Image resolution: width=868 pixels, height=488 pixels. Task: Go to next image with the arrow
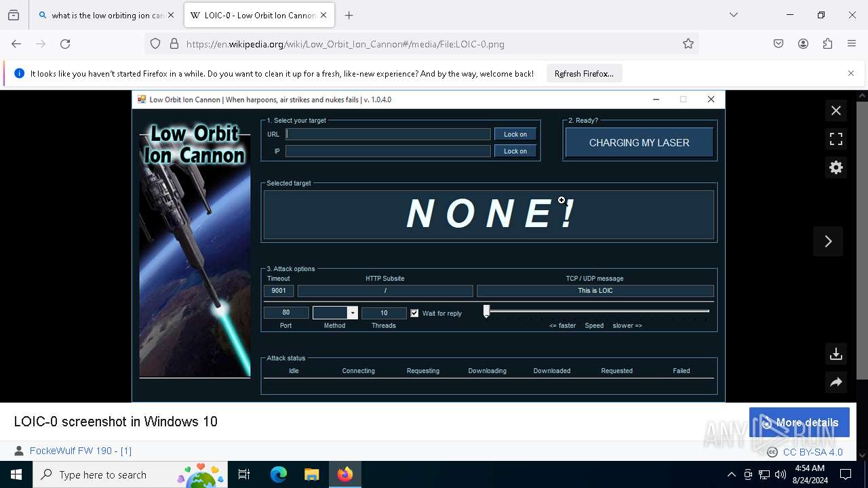tap(828, 241)
